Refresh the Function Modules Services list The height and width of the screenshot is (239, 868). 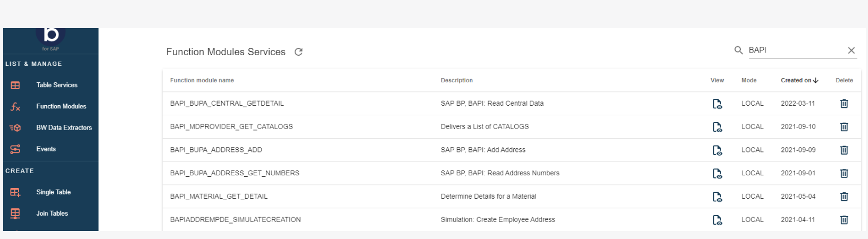[x=298, y=52]
